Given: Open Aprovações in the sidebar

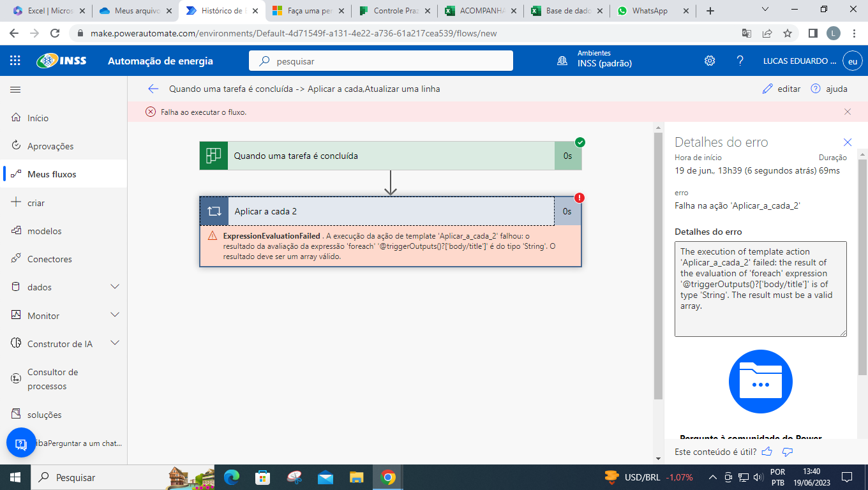Looking at the screenshot, I should tap(63, 146).
